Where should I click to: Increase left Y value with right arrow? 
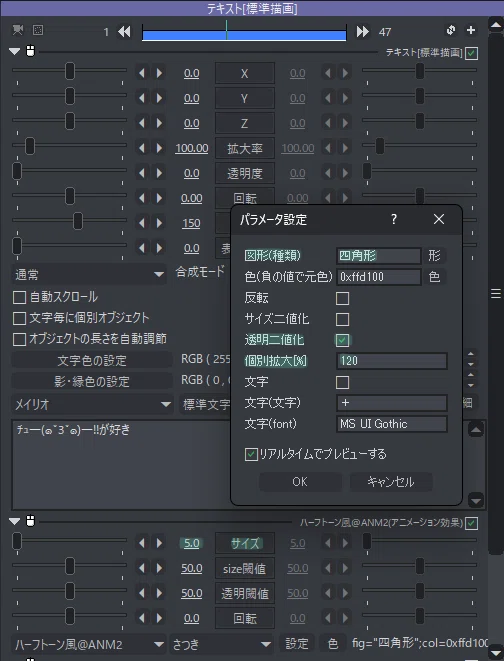159,98
